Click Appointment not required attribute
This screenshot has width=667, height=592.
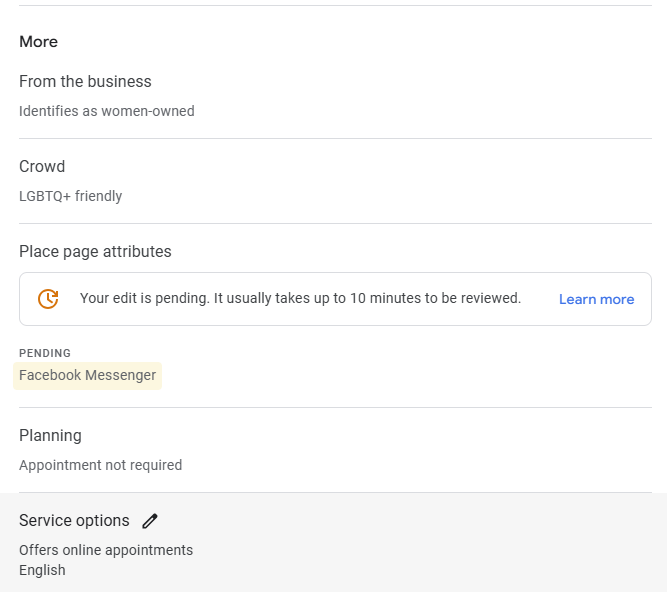point(100,465)
